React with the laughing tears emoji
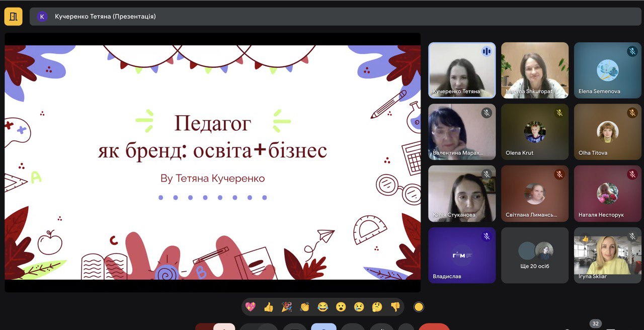Screen dimensions: 644x330 click(323, 306)
